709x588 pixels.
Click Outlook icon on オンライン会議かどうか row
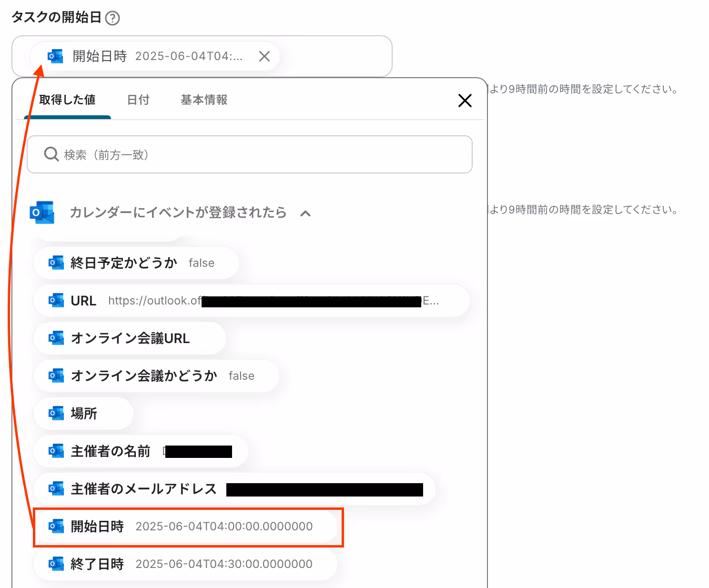(56, 376)
